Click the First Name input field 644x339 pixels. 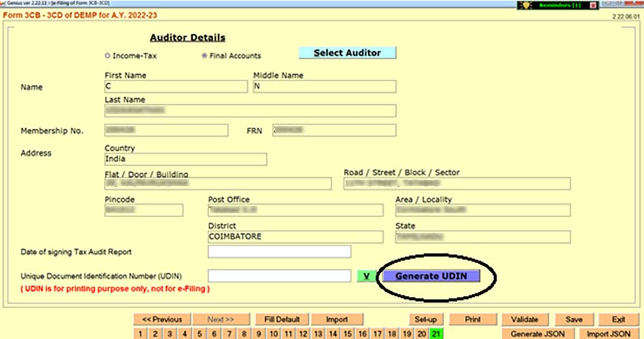(175, 87)
